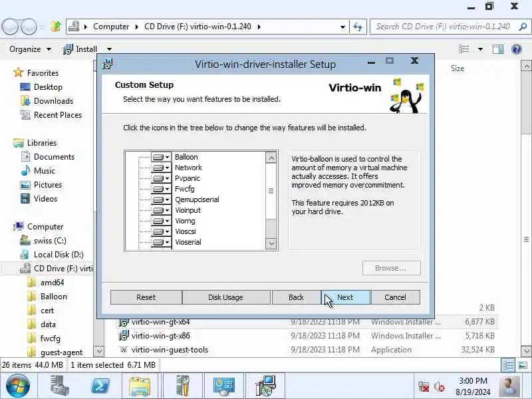Open the address bar history dropdown
The height and width of the screenshot is (399, 532).
[x=342, y=27]
